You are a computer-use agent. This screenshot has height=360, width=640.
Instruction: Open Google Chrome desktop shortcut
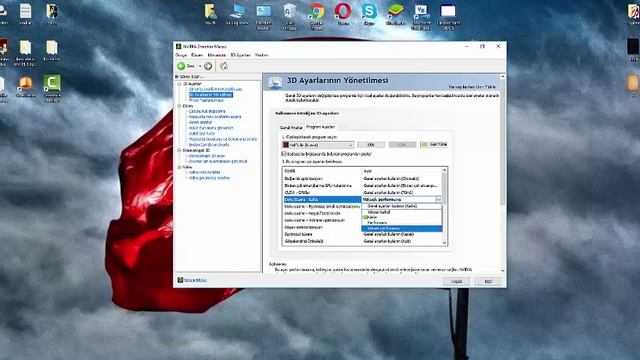coord(316,11)
